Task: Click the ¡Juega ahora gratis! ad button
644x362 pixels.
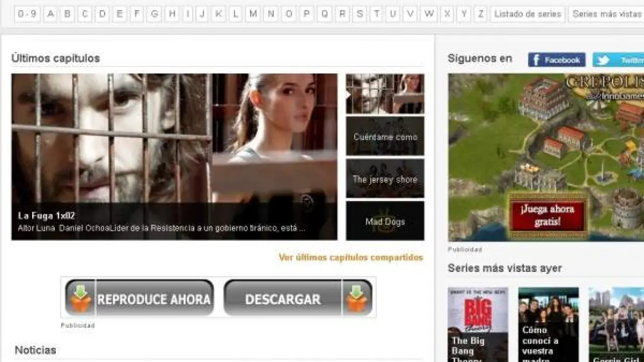Action: 547,215
